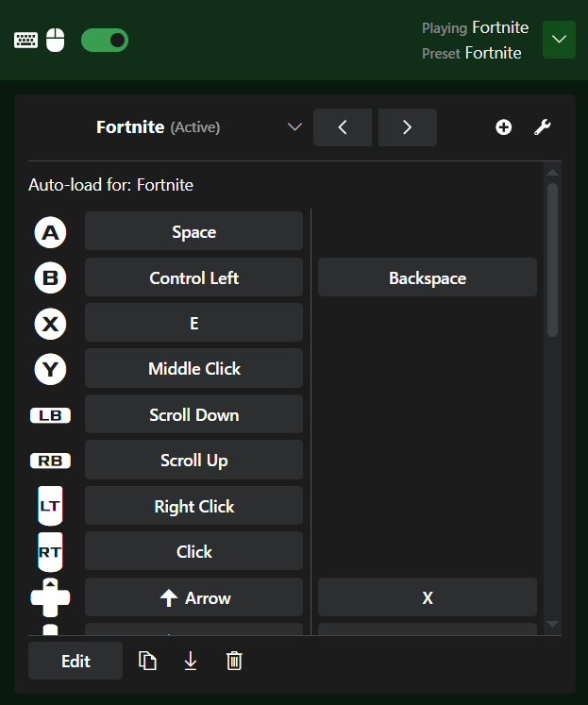
Task: Select the Control Left binding
Action: point(193,277)
